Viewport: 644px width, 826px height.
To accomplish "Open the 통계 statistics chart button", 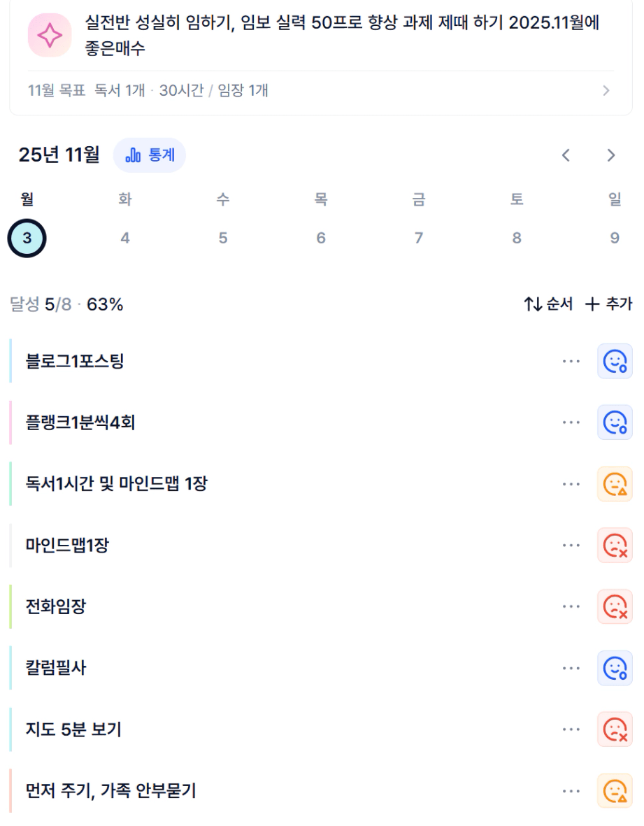I will 150,155.
